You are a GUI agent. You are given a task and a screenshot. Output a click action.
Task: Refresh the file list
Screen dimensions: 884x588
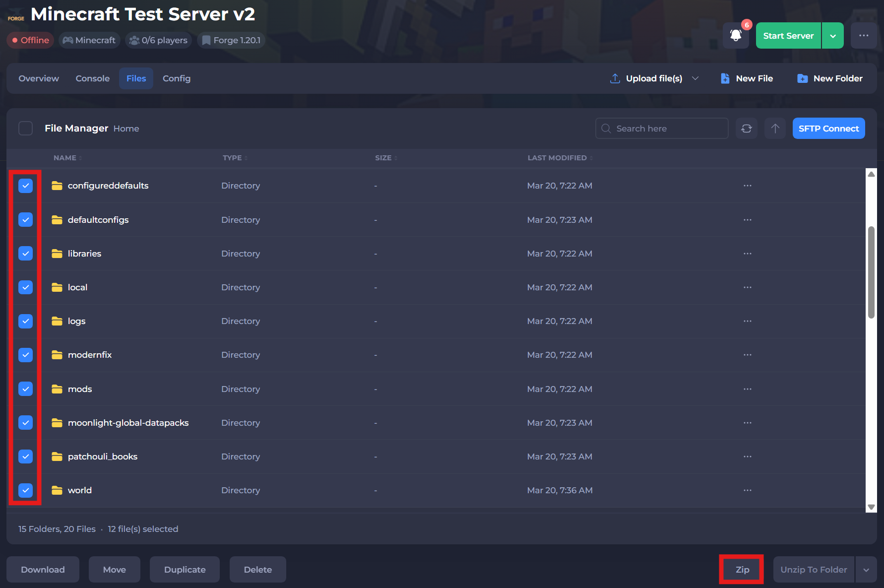(746, 128)
